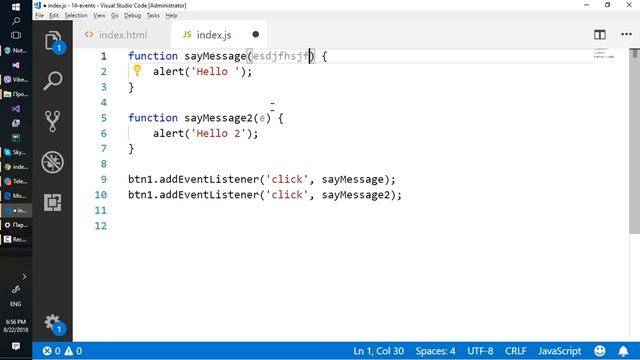Expand hidden system tray icons chevron
Image resolution: width=640 pixels, height=360 pixels.
click(24, 276)
